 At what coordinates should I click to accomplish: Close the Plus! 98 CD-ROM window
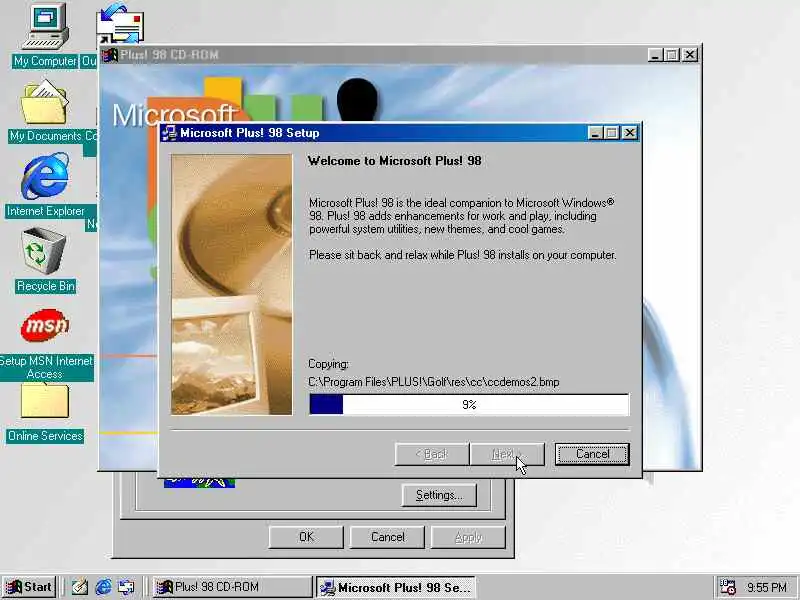690,55
